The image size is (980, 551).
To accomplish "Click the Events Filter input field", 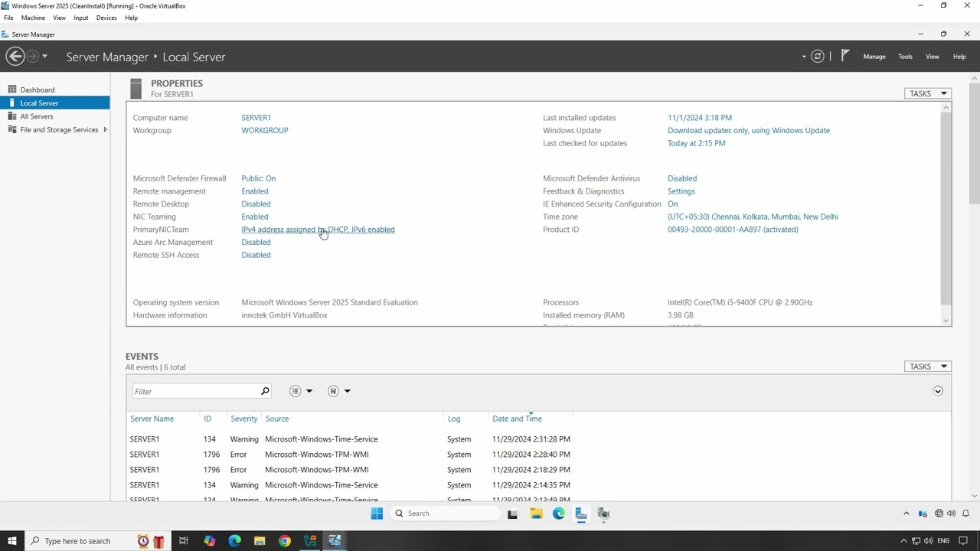I will [x=196, y=391].
